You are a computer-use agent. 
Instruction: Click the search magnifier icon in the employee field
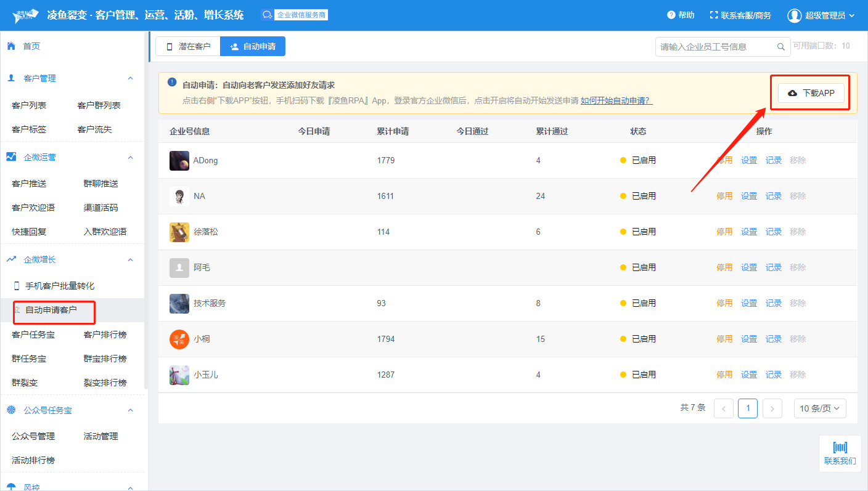point(780,47)
